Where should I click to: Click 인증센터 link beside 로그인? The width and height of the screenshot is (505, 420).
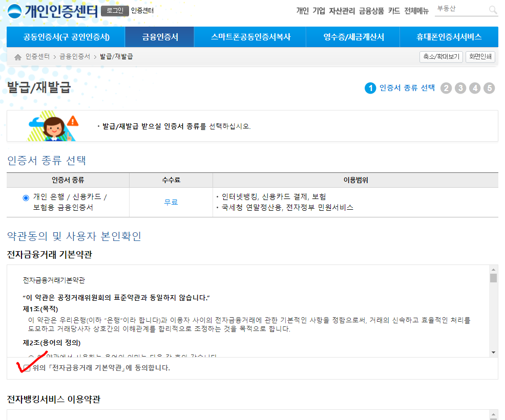coord(142,11)
